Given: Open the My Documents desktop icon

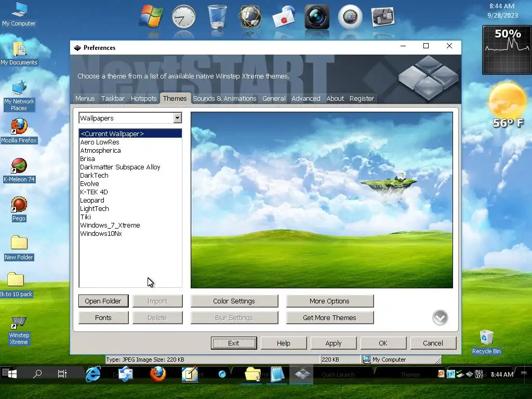Looking at the screenshot, I should tap(19, 54).
